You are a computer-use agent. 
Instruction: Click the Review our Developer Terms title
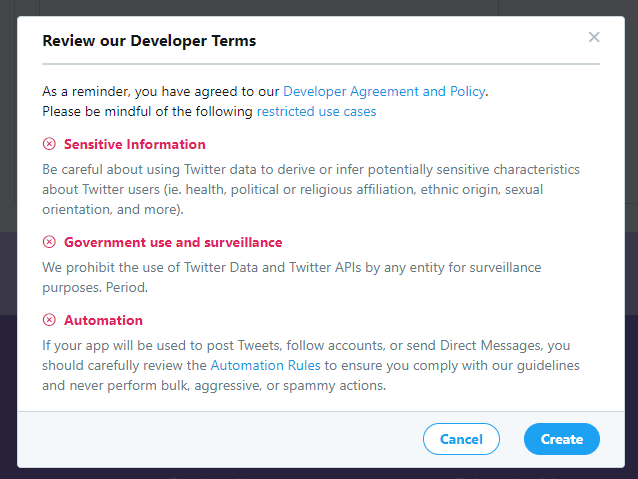pos(149,41)
